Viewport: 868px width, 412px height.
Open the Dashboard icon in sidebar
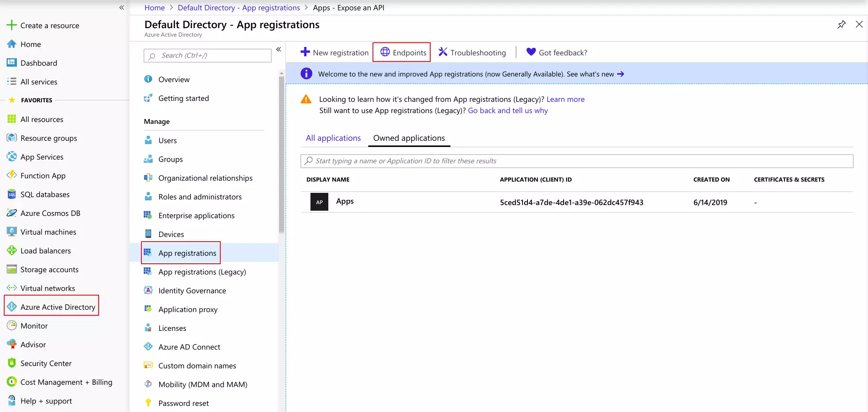click(x=12, y=63)
